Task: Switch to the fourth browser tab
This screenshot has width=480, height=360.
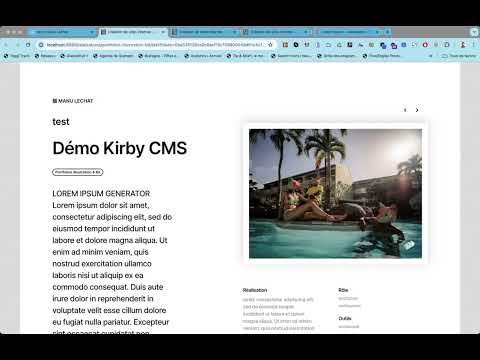Action: click(275, 32)
